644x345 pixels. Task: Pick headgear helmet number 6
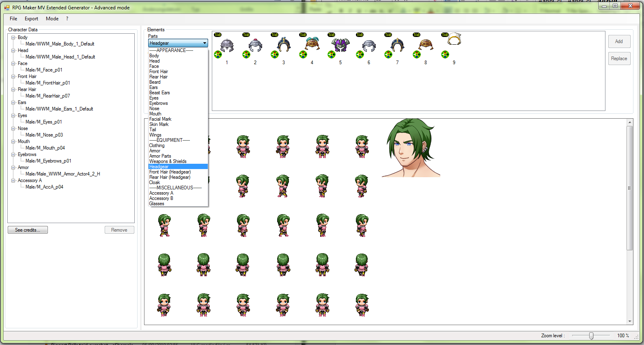tap(369, 46)
